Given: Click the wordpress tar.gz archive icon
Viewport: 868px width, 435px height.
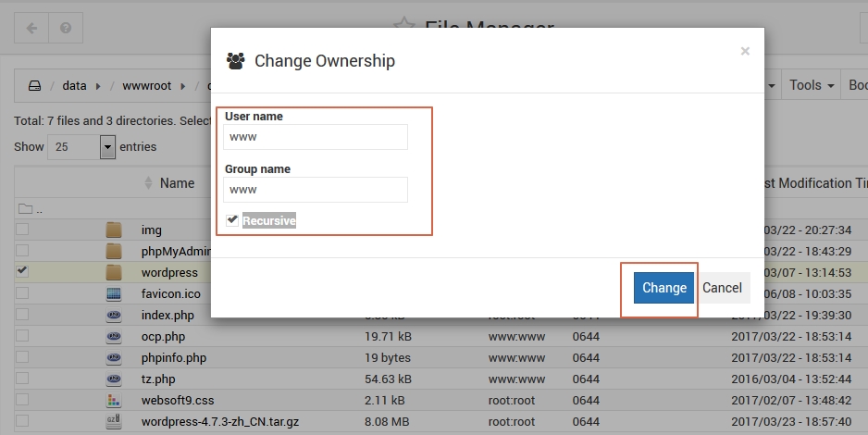Looking at the screenshot, I should (114, 422).
